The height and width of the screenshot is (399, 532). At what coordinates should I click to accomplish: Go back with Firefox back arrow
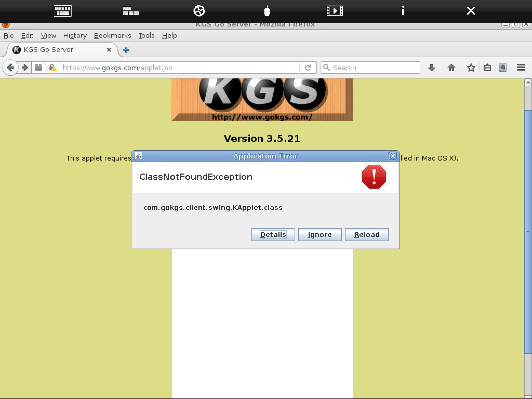pyautogui.click(x=10, y=68)
